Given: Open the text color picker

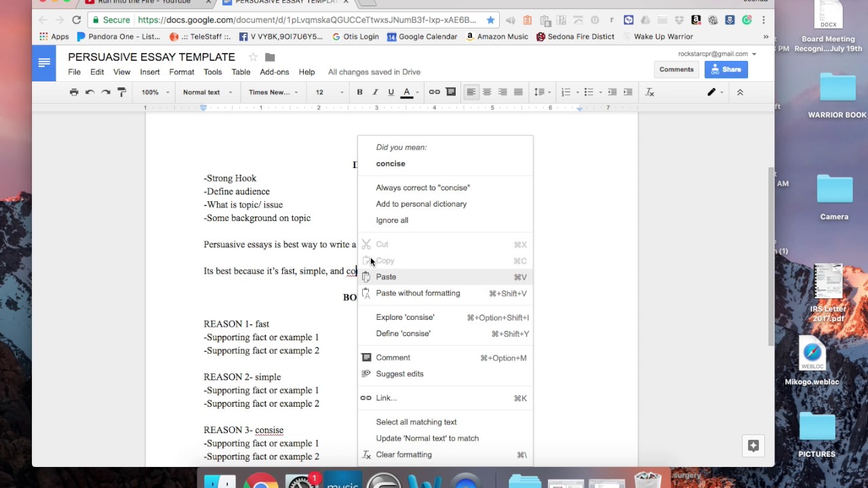Looking at the screenshot, I should pos(407,92).
